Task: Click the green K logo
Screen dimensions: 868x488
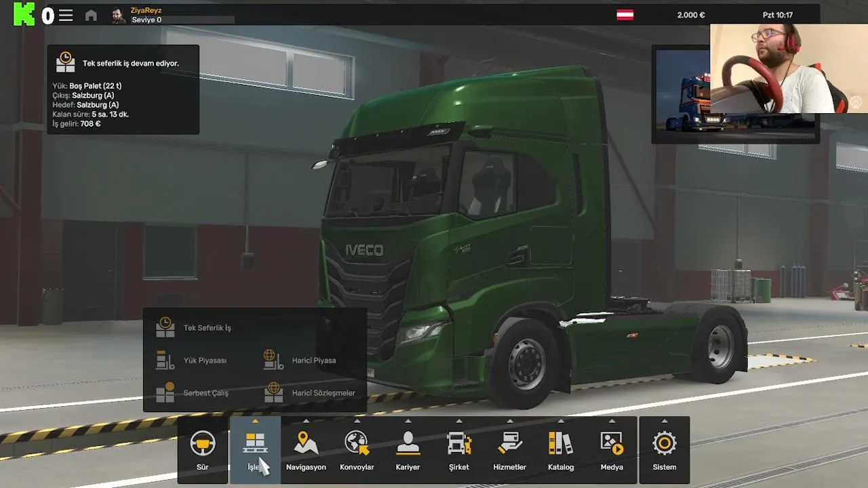Action: coord(24,14)
